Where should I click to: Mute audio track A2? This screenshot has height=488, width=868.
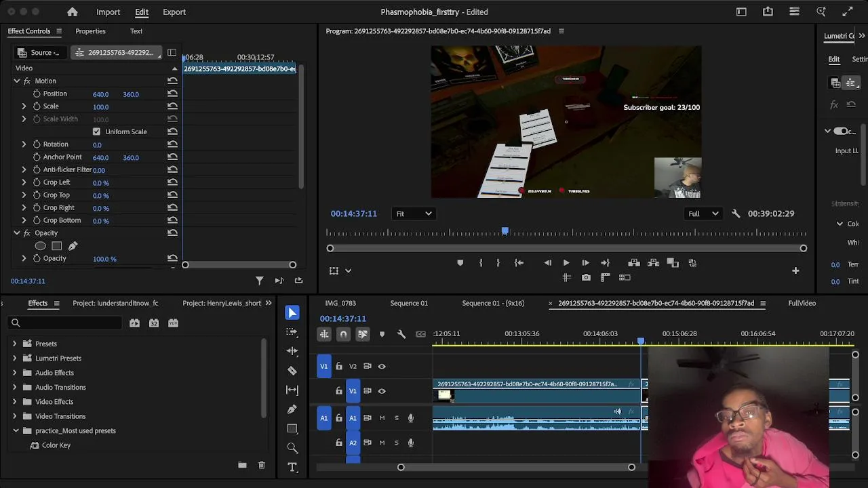pos(382,443)
